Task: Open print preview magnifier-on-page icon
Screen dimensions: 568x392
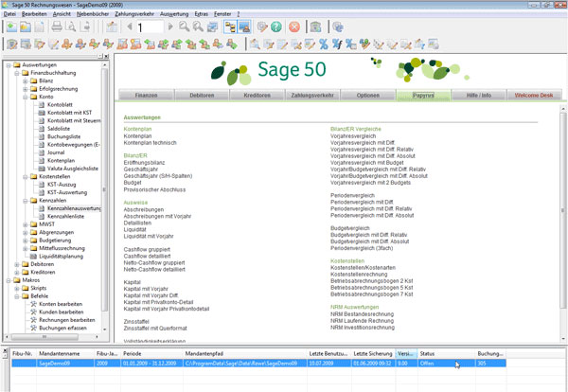Action: (70, 27)
